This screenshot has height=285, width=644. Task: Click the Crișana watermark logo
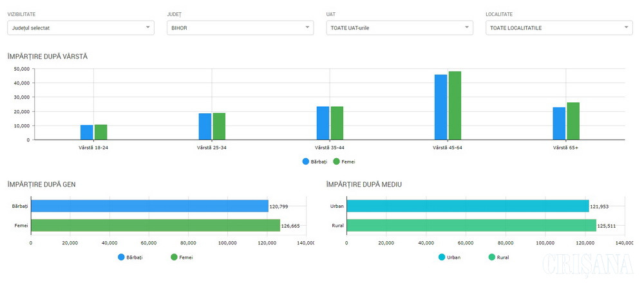coord(590,266)
